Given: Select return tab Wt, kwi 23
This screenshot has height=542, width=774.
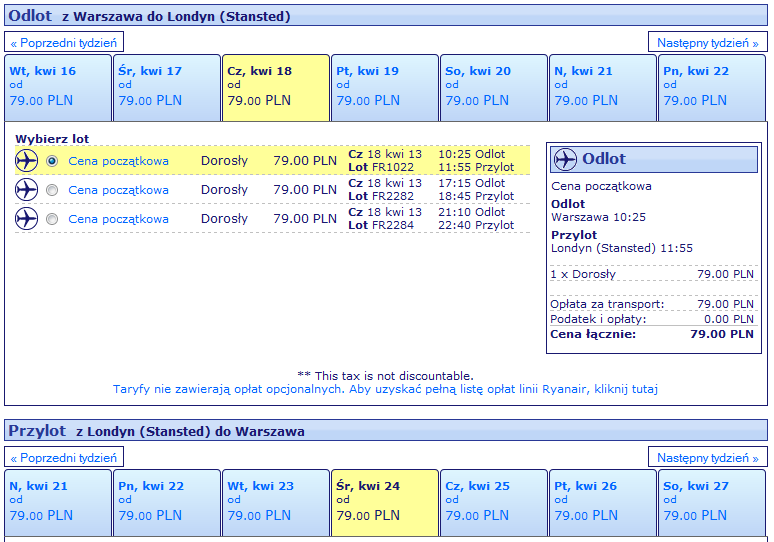Looking at the screenshot, I should (x=276, y=503).
